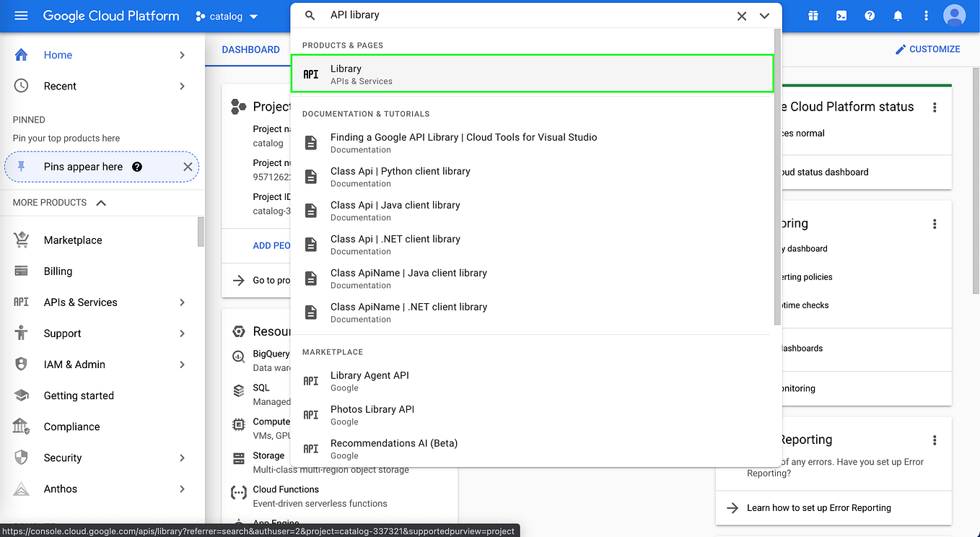
Task: Open 'Learn how to set up Error Reporting'
Action: point(820,507)
